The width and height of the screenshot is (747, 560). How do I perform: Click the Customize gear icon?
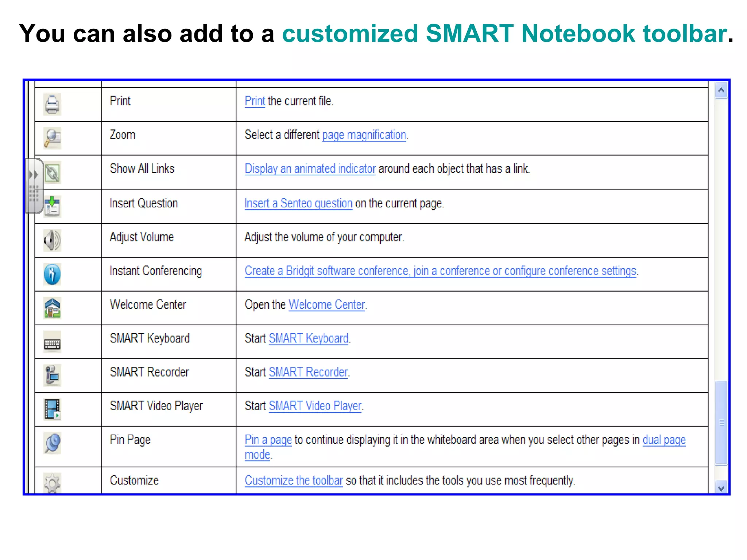tap(52, 483)
